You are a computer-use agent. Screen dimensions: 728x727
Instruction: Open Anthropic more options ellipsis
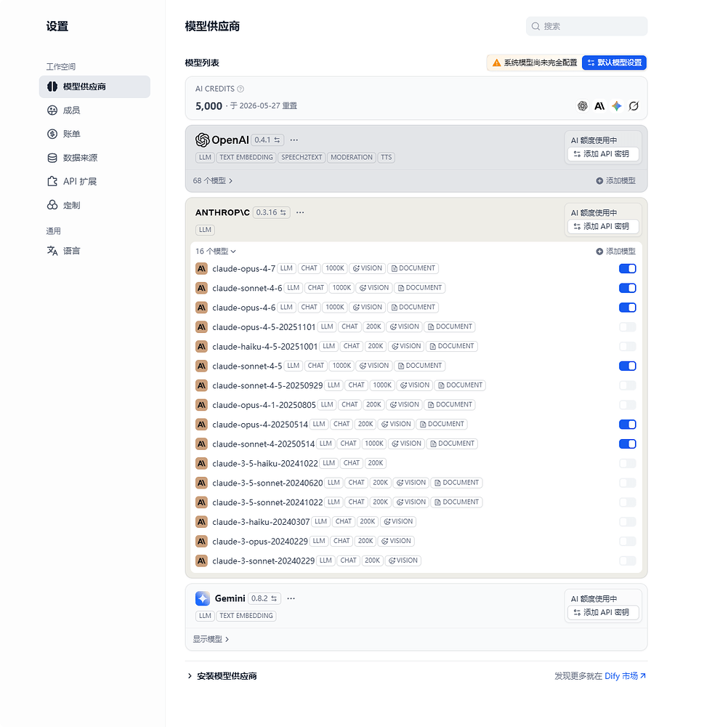pyautogui.click(x=300, y=212)
